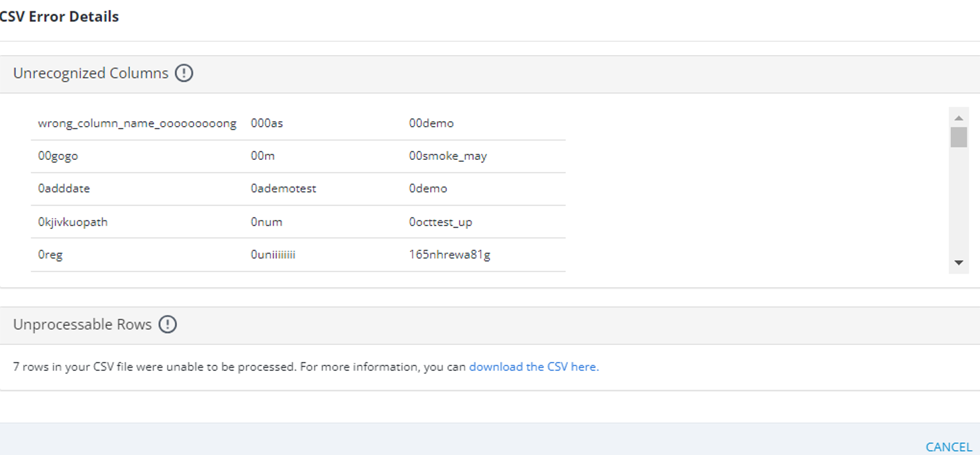Click the 0octtest_up column name
The image size is (980, 455).
(441, 222)
